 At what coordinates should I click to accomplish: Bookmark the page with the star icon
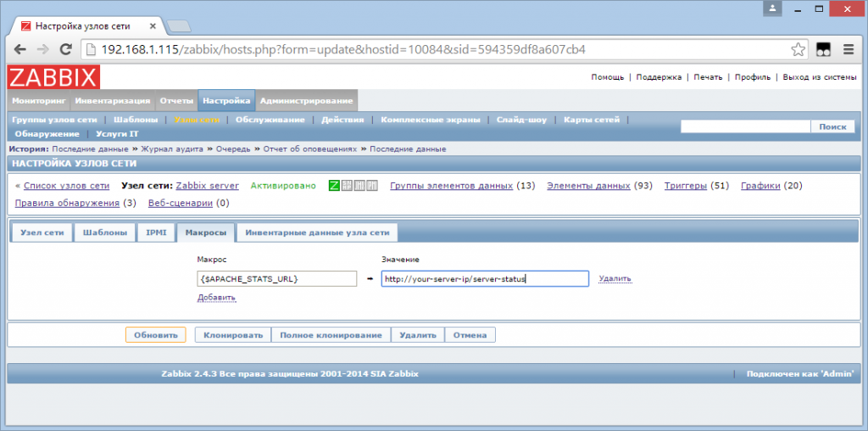(798, 49)
